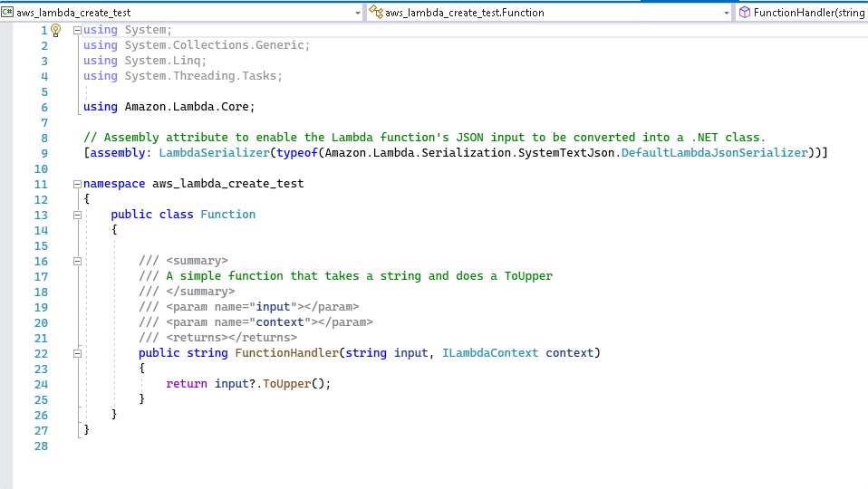Click the LambdaSerializer attribute name
This screenshot has height=489, width=868.
tap(214, 153)
